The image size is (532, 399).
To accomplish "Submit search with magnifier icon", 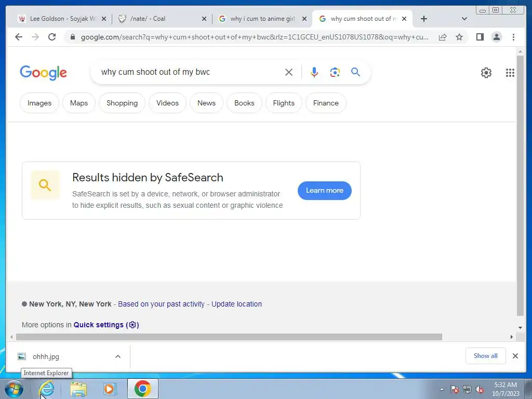I will (355, 72).
